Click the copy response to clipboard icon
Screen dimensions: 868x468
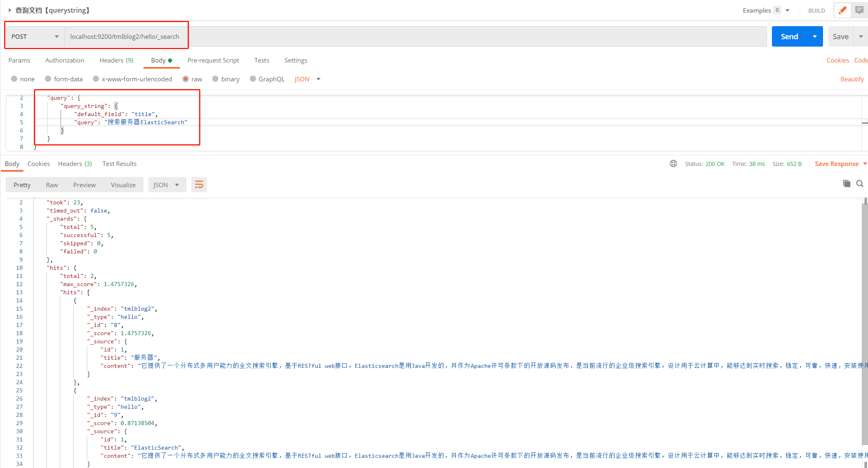coord(846,184)
